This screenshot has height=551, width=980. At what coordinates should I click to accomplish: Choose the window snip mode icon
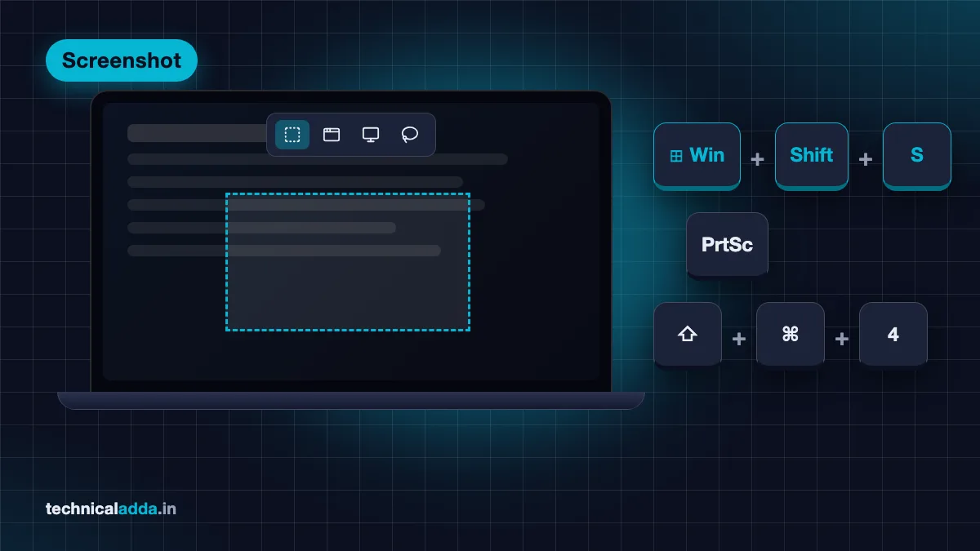pos(332,135)
